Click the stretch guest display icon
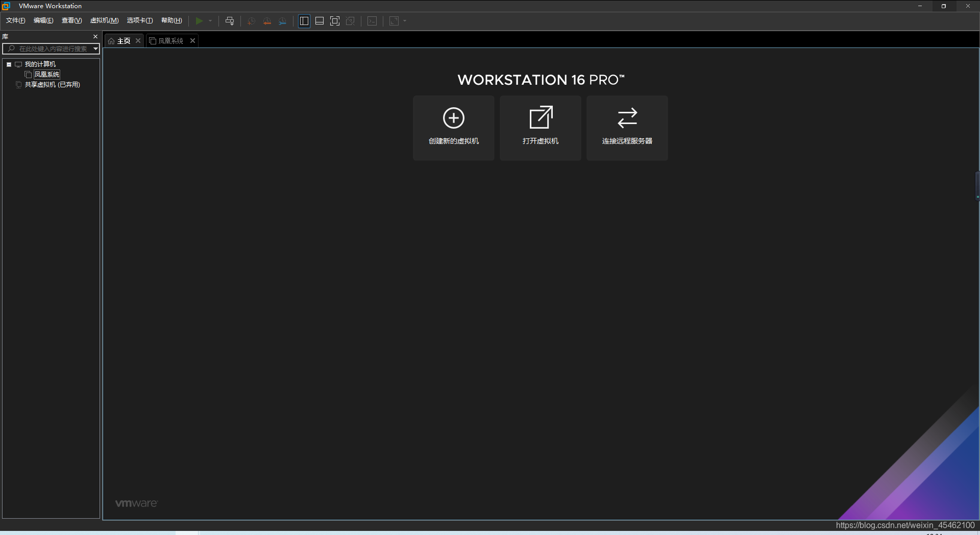This screenshot has height=535, width=980. [394, 21]
